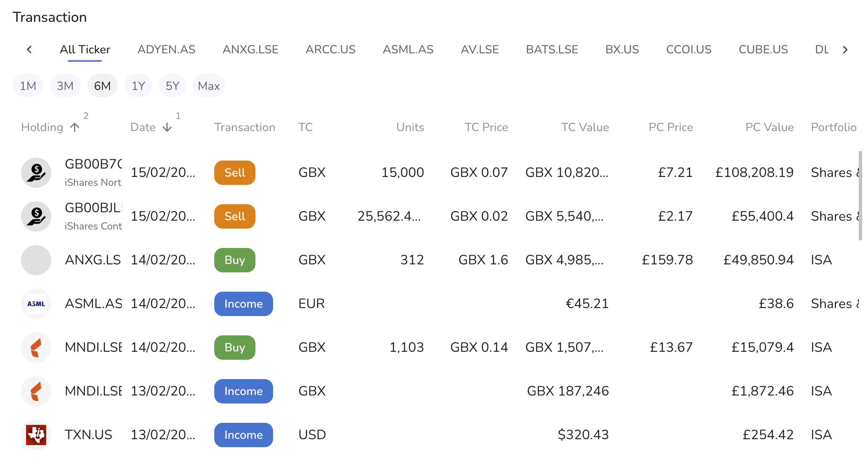Sort by the Date column header
Viewport: 868px width, 464px height.
(x=143, y=127)
